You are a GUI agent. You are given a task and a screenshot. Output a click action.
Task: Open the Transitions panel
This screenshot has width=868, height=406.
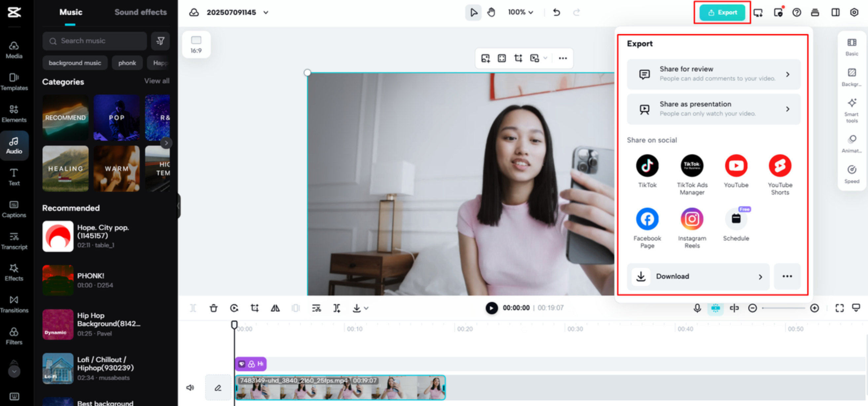click(x=14, y=304)
